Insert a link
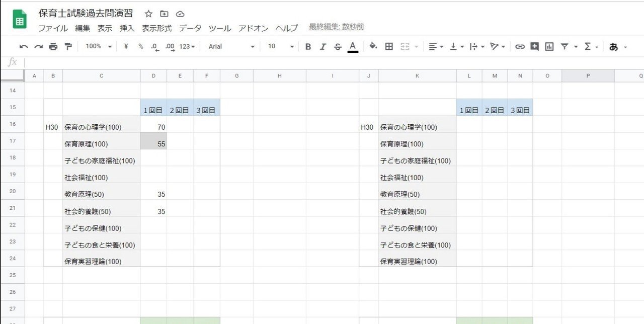Viewport: 644px width, 324px height. pos(520,46)
